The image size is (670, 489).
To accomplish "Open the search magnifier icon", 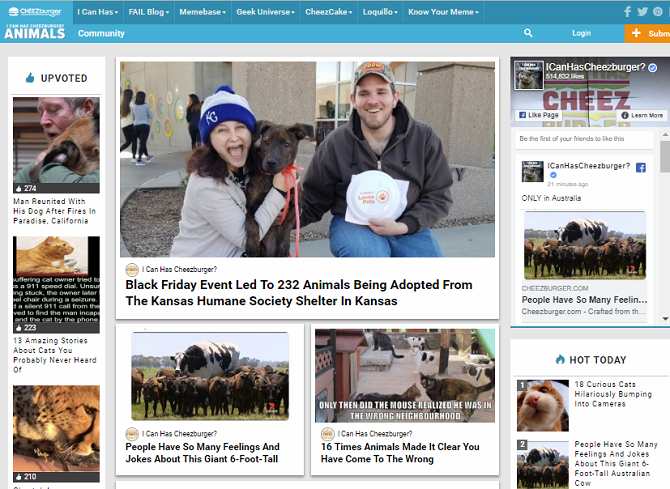I will click(528, 33).
